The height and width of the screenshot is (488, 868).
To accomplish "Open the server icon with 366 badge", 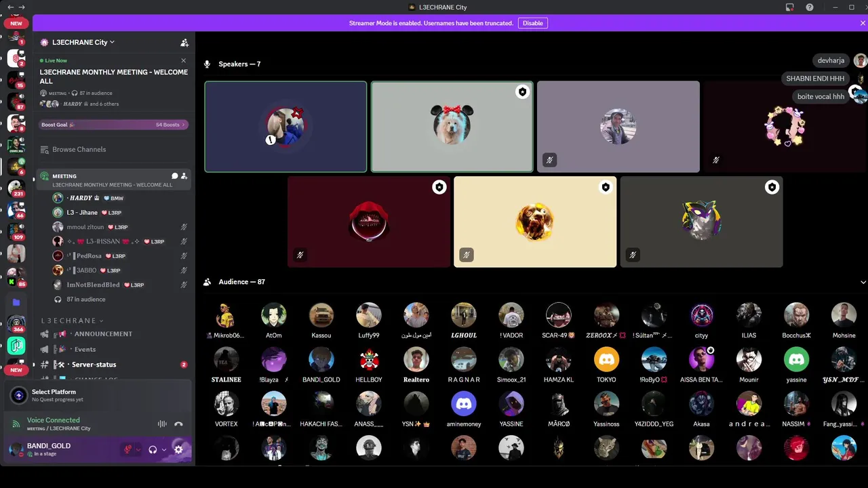I will pos(16,324).
